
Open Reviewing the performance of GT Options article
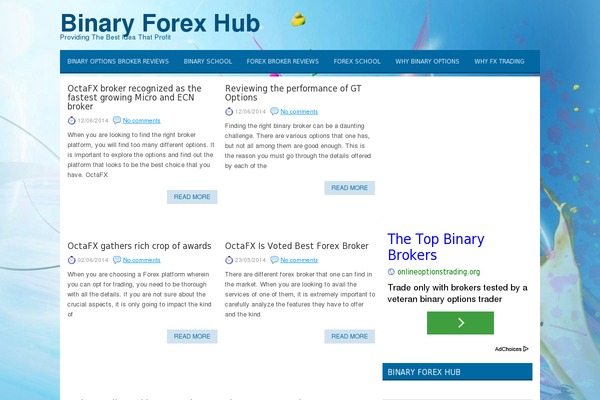point(293,93)
